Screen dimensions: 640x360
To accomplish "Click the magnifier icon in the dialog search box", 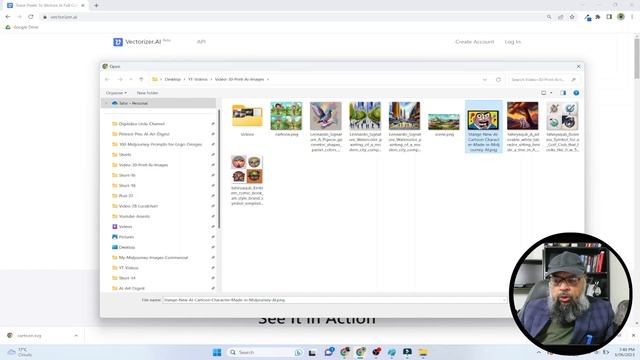I will (x=573, y=80).
